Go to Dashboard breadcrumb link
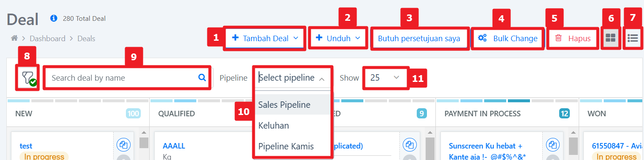This screenshot has height=160, width=644. coord(47,39)
